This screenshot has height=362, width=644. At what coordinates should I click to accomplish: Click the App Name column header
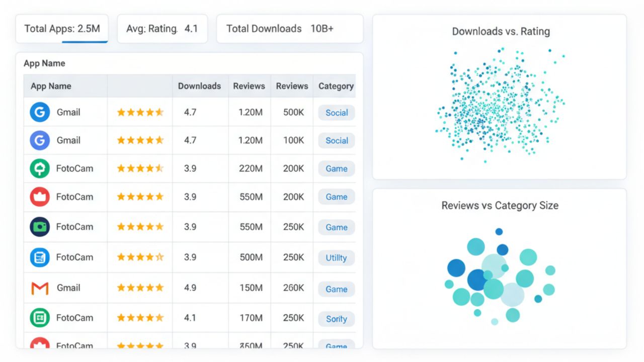click(51, 86)
